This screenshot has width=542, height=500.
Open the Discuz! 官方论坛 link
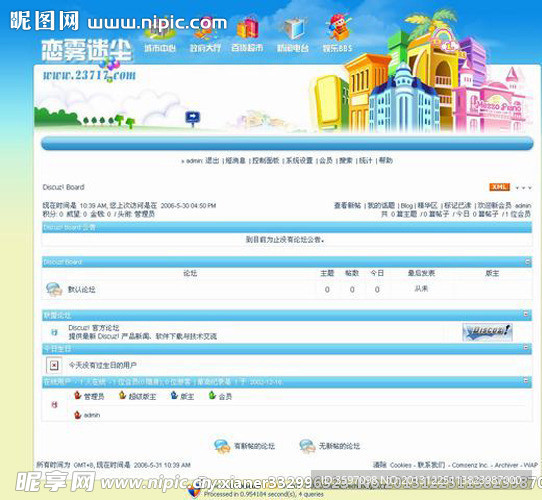94,328
